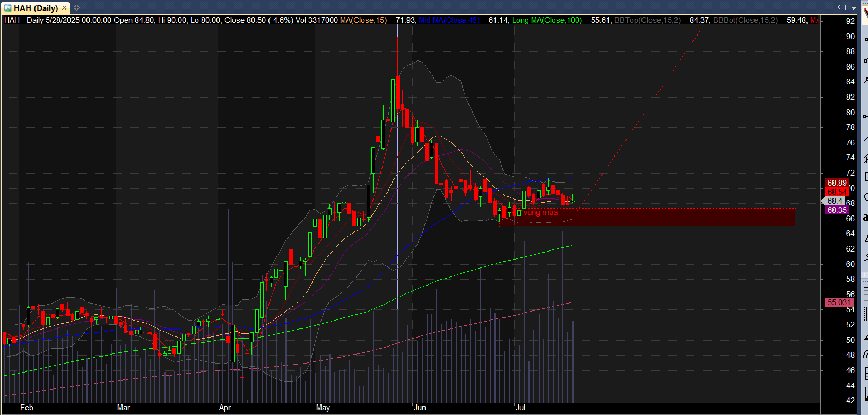This screenshot has height=415, width=868.
Task: Close the HAH (Daily) tab
Action: tap(64, 8)
